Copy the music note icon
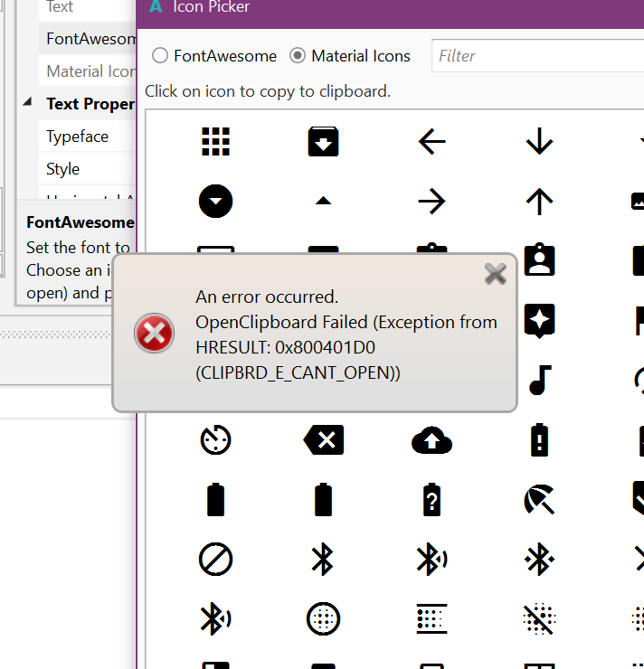The image size is (644, 669). 540,380
